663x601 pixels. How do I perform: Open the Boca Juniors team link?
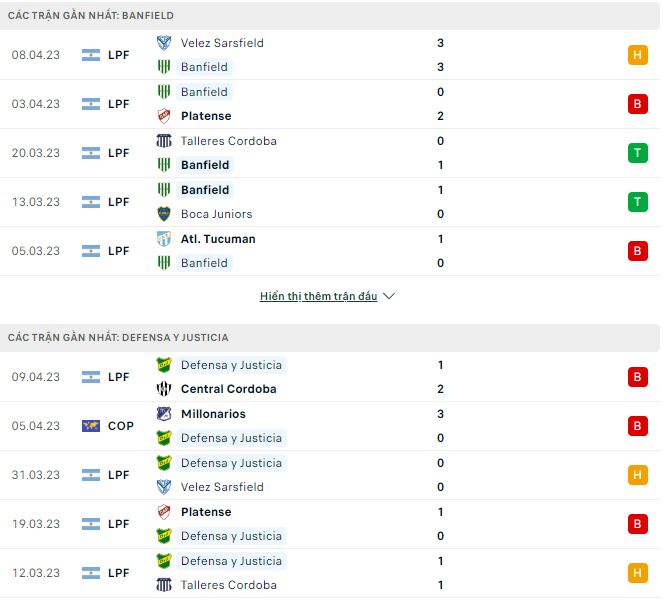click(216, 214)
